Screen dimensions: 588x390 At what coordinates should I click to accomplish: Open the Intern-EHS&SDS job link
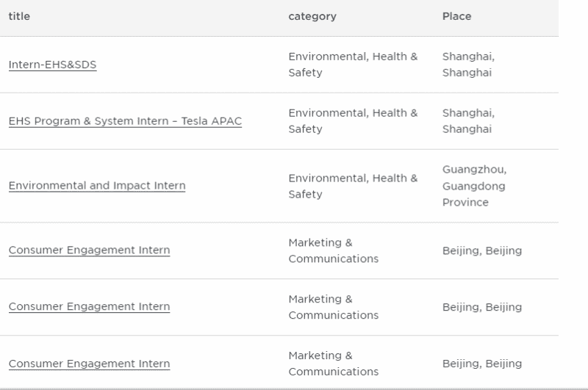pyautogui.click(x=52, y=65)
